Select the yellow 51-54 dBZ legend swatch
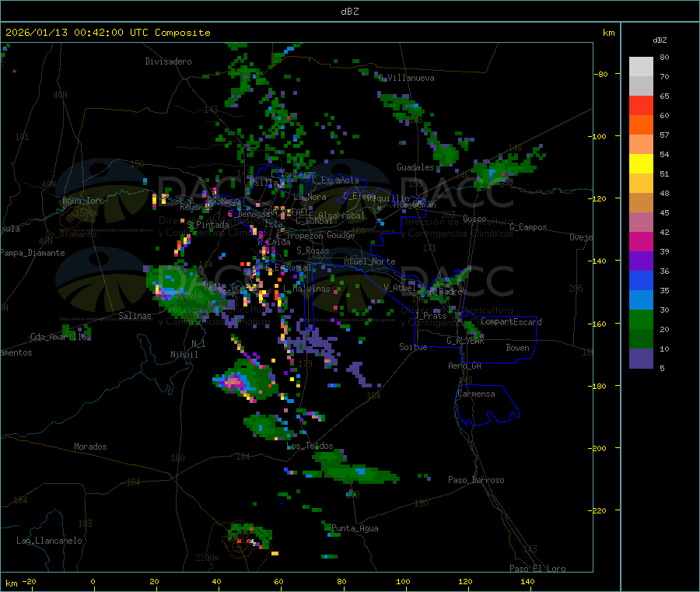Screen dimensions: 700x592 [x=641, y=164]
